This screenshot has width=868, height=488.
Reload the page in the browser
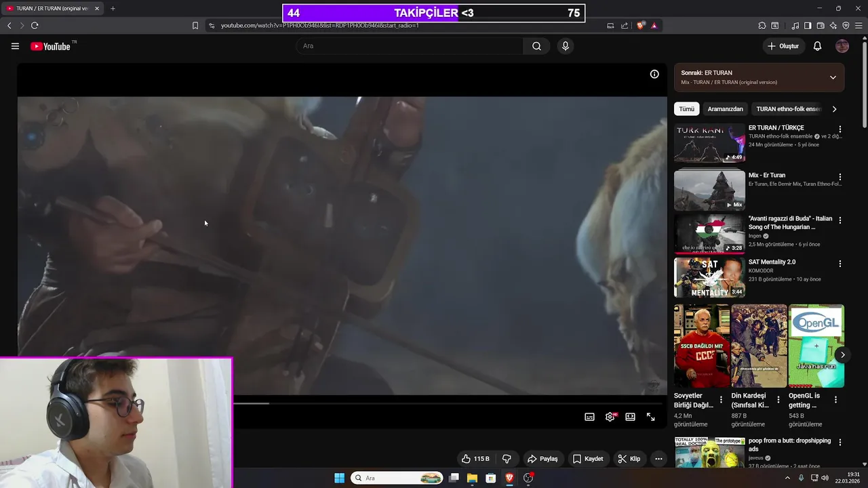click(x=35, y=26)
